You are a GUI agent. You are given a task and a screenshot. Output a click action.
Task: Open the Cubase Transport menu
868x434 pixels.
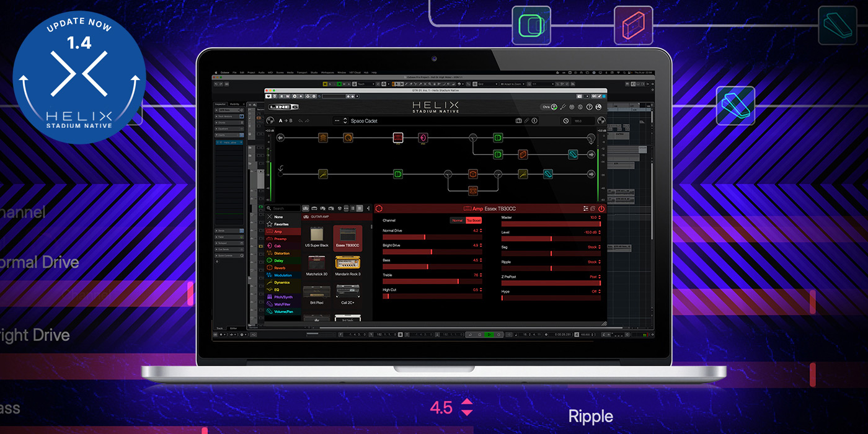point(301,73)
